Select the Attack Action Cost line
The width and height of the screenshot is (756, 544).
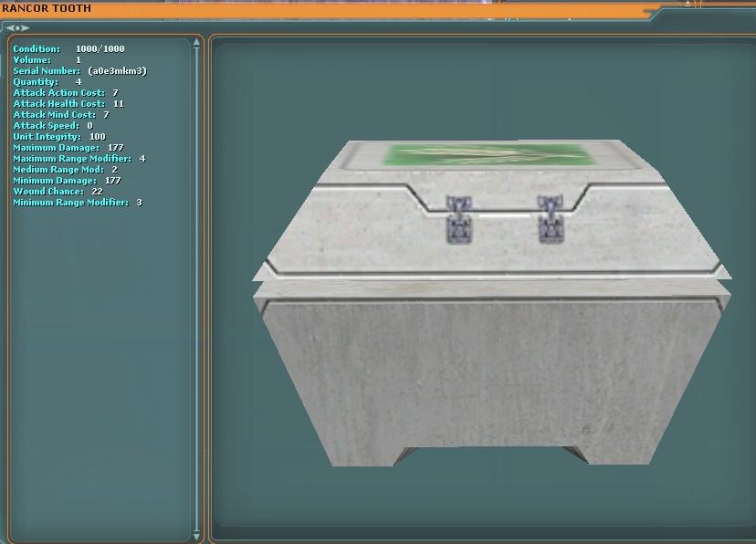pyautogui.click(x=65, y=93)
